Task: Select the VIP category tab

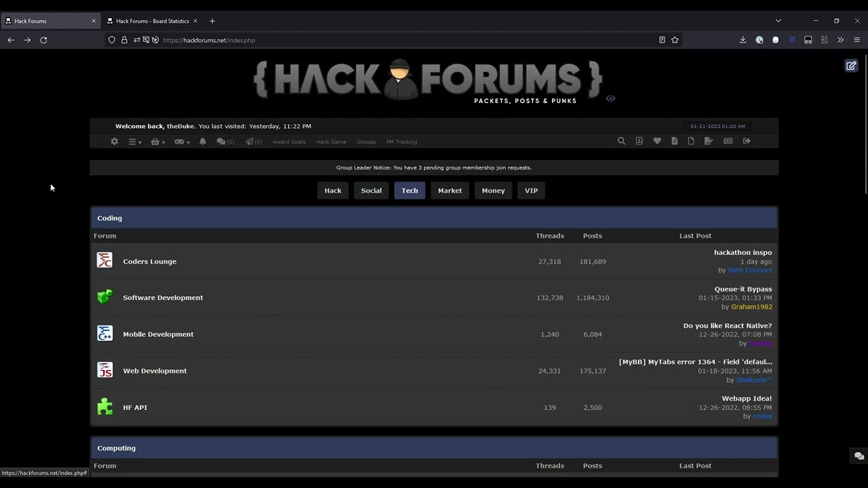Action: click(x=531, y=190)
